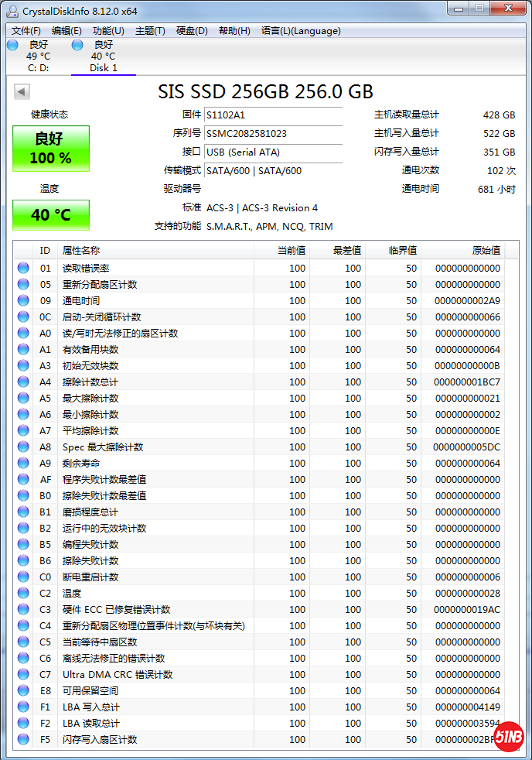Viewport: 532px width, 760px height.
Task: Click the C: D: disk status orb
Action: pos(12,45)
